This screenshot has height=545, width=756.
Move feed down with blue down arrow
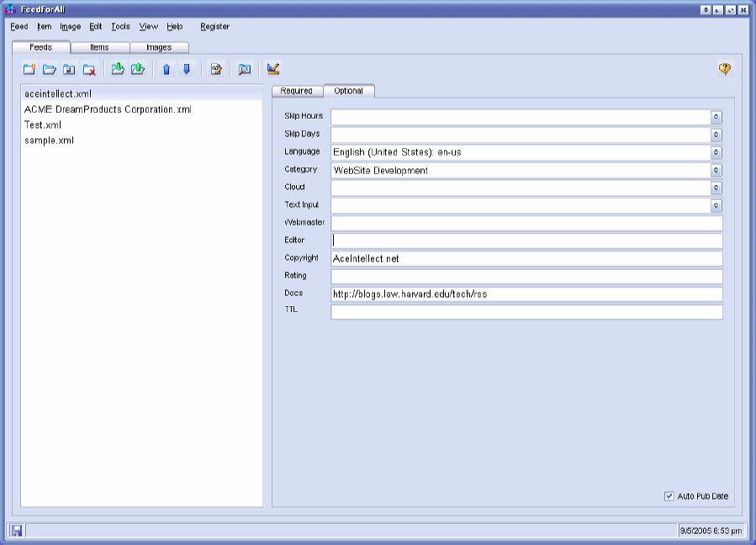[x=187, y=70]
